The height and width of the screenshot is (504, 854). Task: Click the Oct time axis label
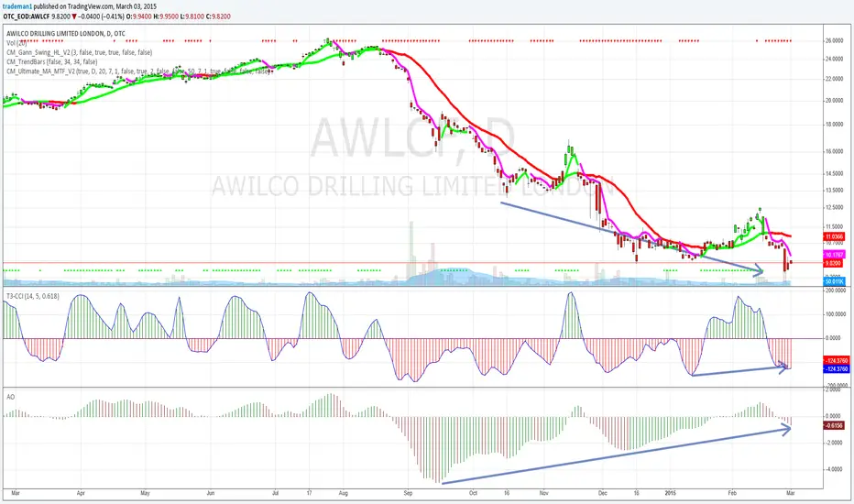point(473,493)
